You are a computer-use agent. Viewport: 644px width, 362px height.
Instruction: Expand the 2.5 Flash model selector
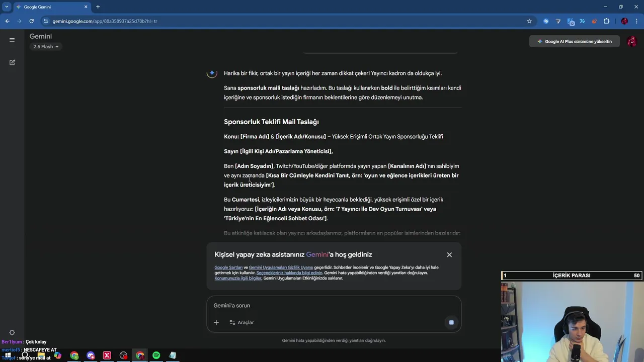point(46,47)
